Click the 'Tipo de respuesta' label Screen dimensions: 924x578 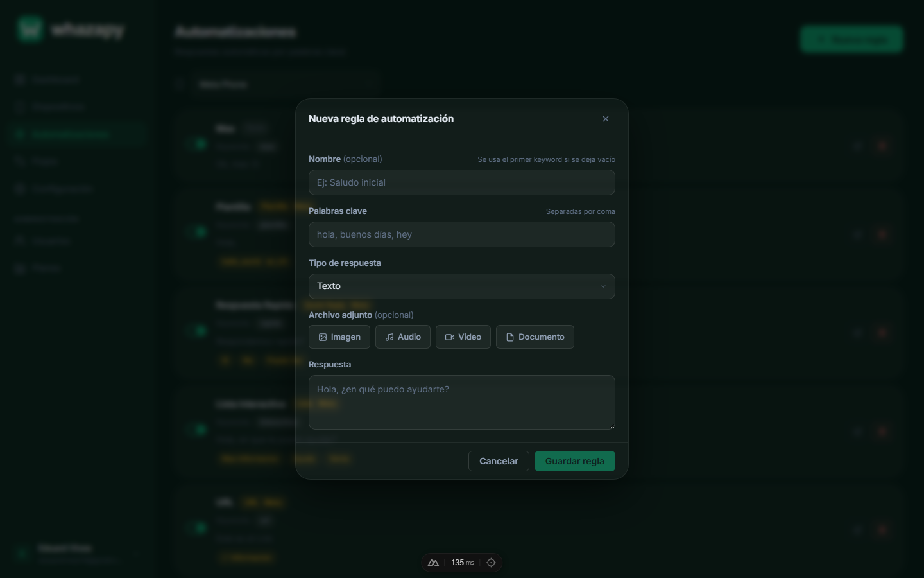click(345, 263)
